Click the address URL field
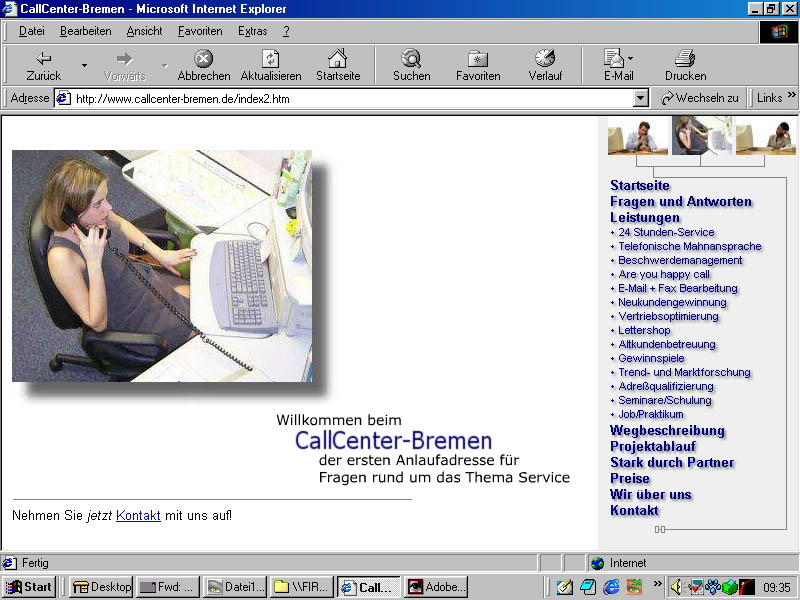The width and height of the screenshot is (800, 600). (x=352, y=98)
